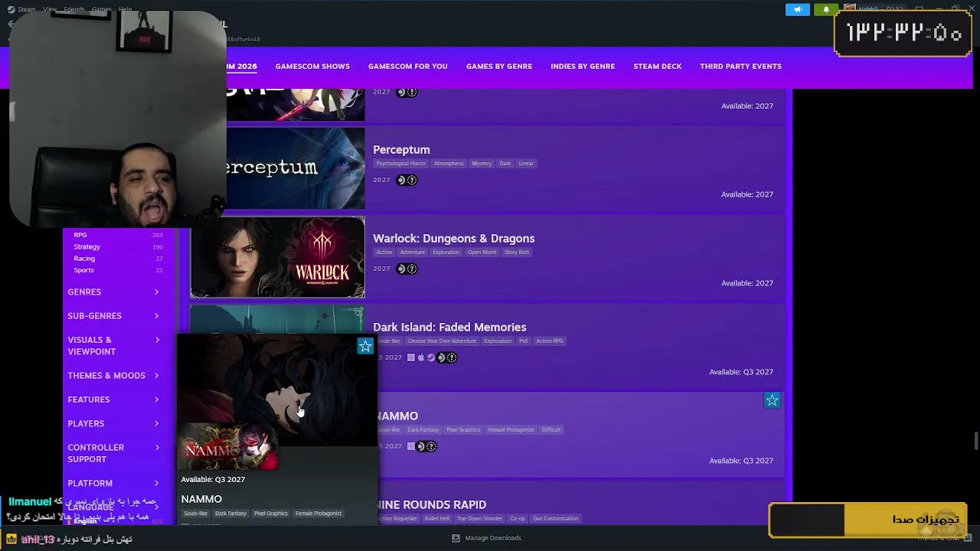Click the Atmospheric tag on Perceptum
Screen dimensions: 980x551
coord(449,164)
